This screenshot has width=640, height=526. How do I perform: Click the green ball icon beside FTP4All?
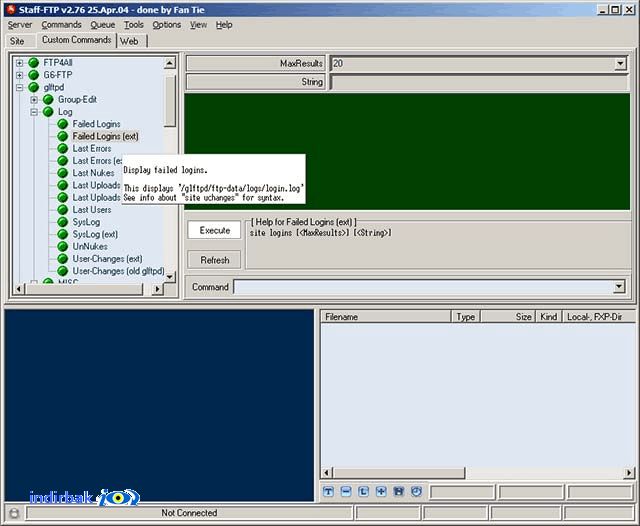[33, 62]
